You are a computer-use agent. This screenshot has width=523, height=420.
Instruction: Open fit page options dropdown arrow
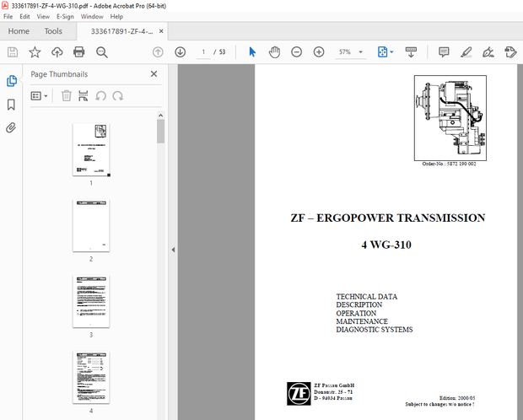click(x=391, y=52)
